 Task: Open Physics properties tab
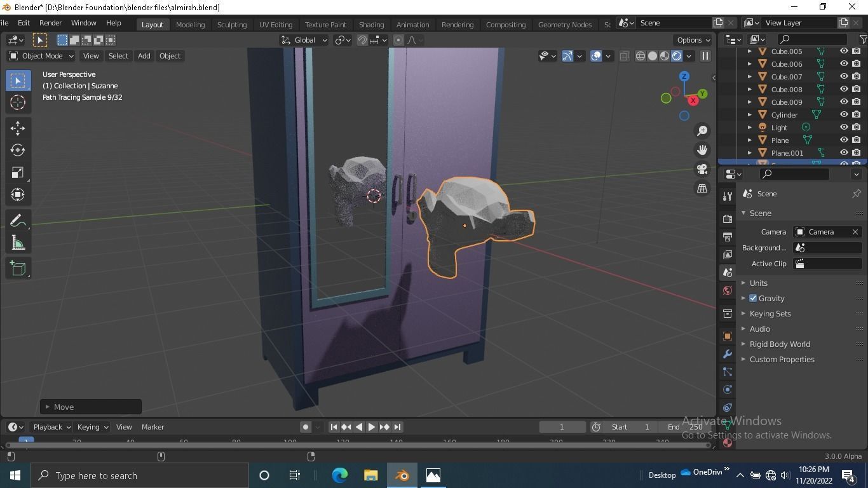[728, 390]
